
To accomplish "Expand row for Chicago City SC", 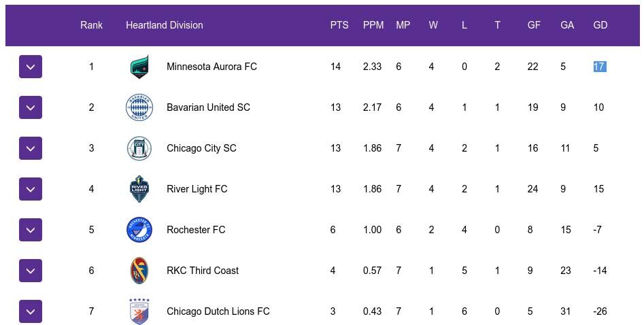I will click(x=31, y=148).
